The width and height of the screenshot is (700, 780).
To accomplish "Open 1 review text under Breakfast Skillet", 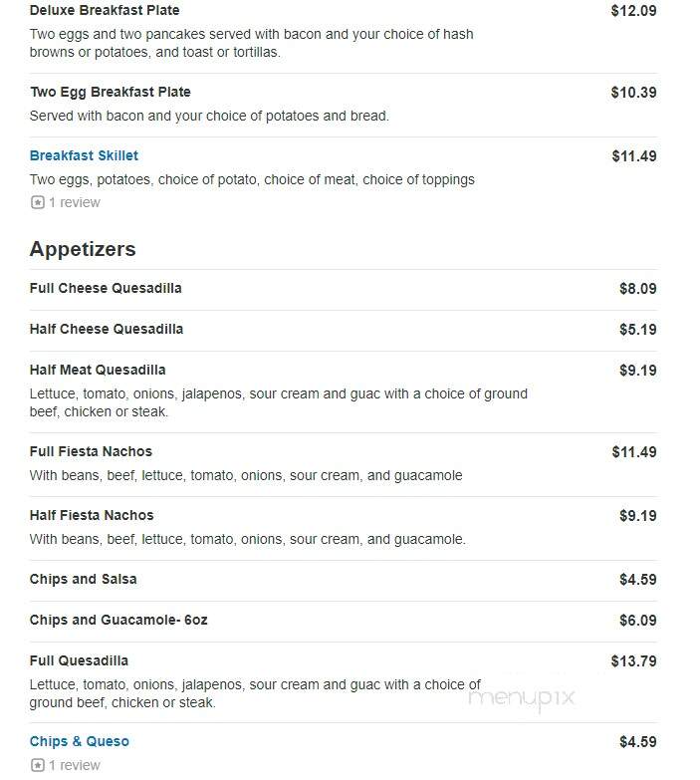I will coord(75,202).
